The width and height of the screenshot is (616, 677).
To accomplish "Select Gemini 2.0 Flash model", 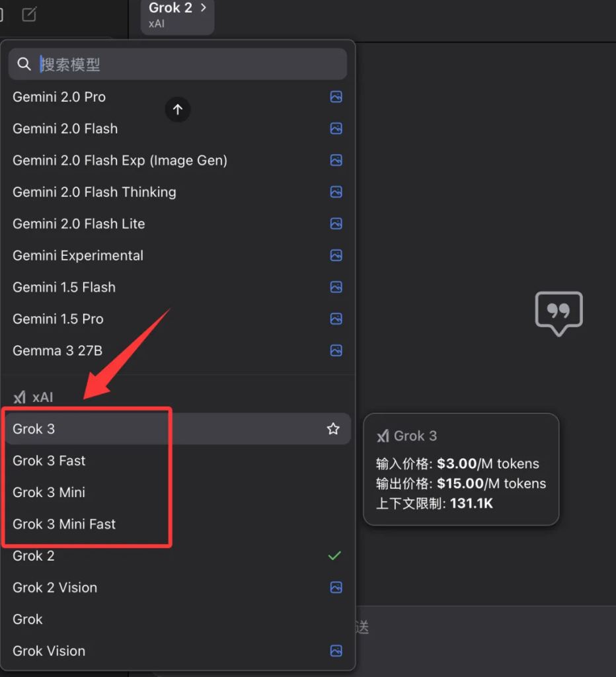I will [x=177, y=129].
